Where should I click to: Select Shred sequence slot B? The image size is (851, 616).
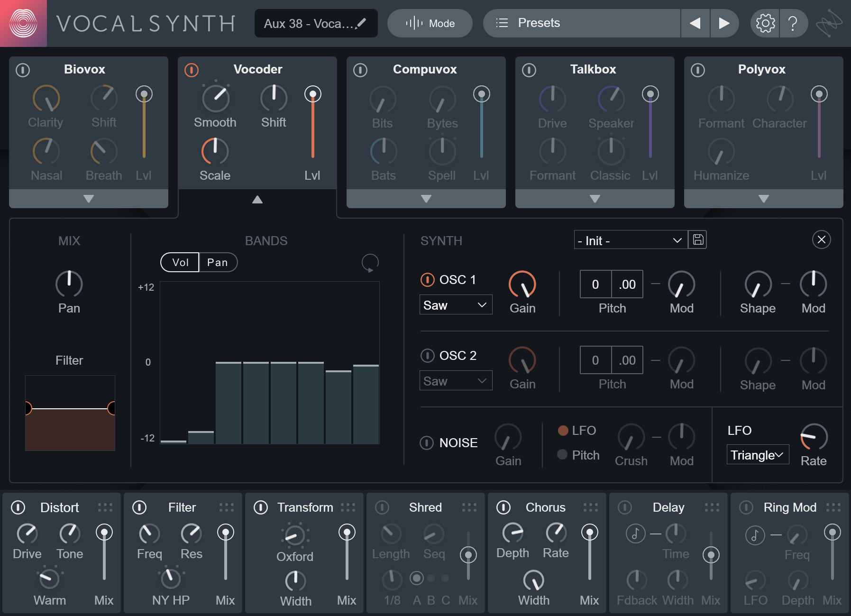431,578
